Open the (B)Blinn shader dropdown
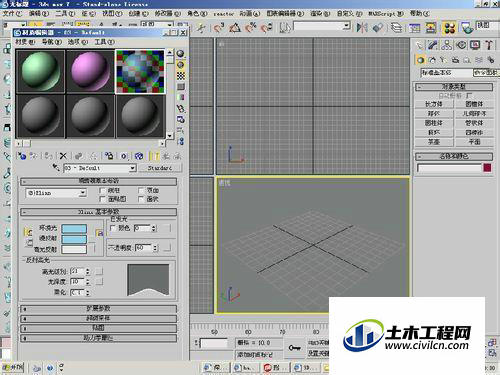Image resolution: width=500 pixels, height=375 pixels. click(x=56, y=193)
